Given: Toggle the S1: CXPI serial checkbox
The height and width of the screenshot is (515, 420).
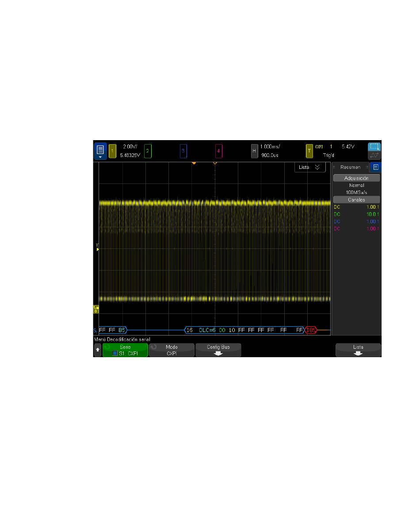Looking at the screenshot, I should tap(115, 353).
